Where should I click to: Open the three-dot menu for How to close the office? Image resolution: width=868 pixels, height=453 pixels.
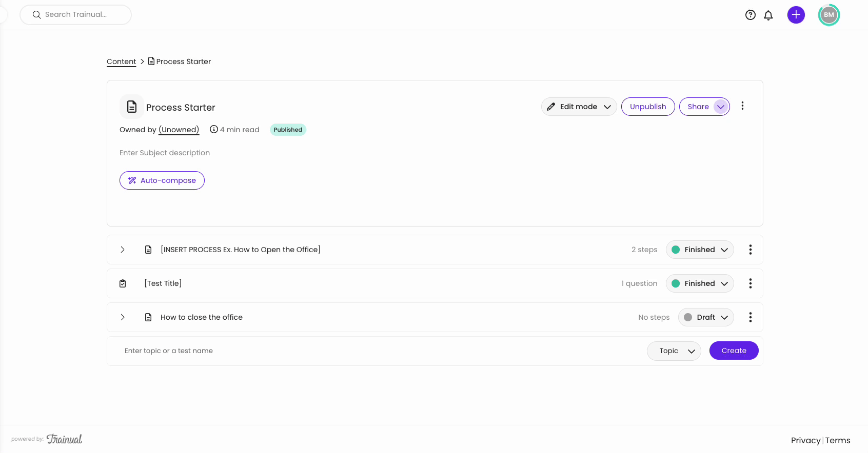751,317
